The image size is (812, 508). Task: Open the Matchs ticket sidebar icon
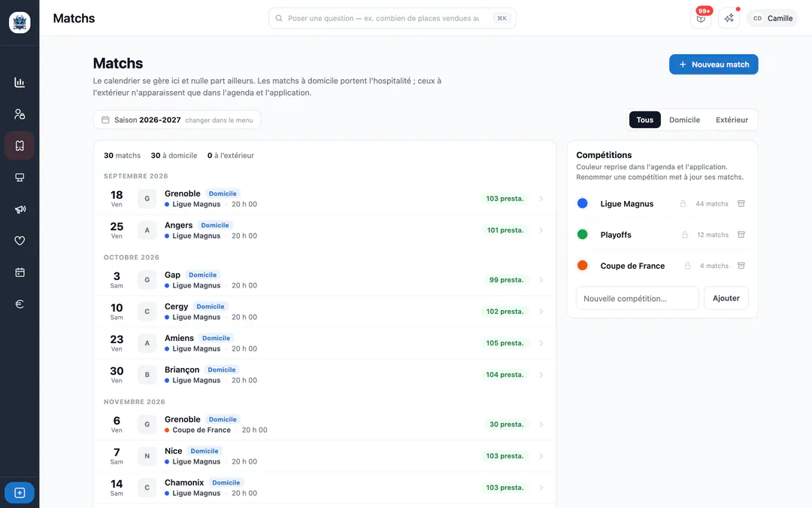coord(20,146)
